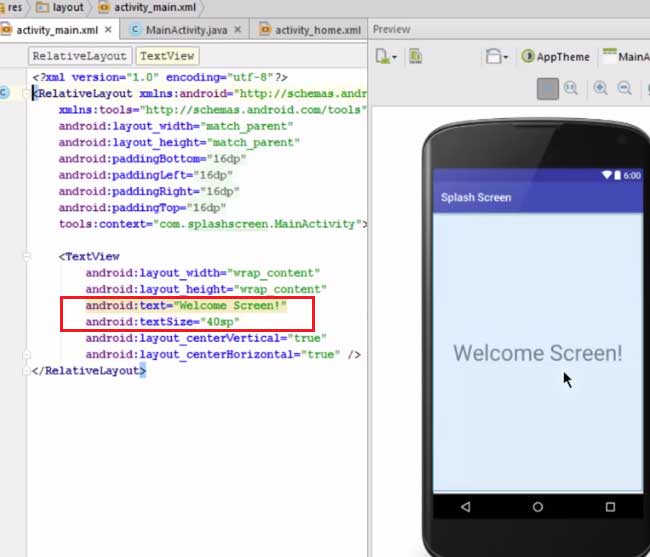Click the android:layout_centerVertical line
The width and height of the screenshot is (650, 557).
(x=206, y=338)
